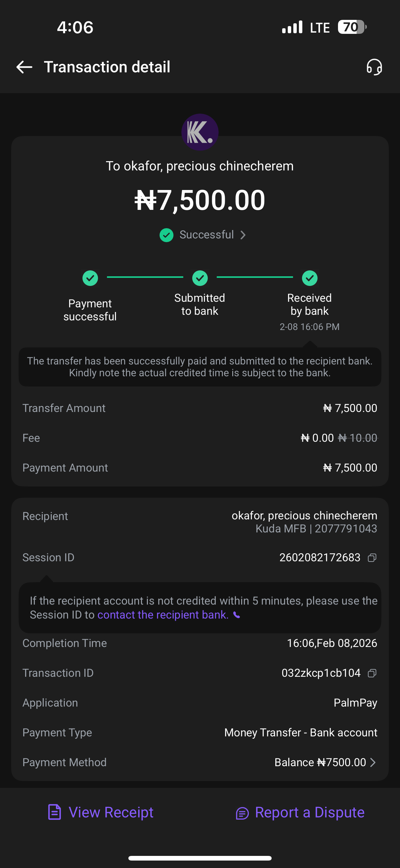
Task: Tap the green Successful status checkmark
Action: pyautogui.click(x=166, y=235)
